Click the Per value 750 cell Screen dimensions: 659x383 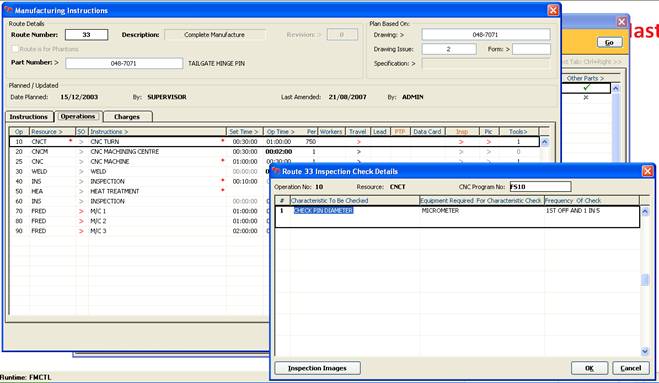(x=311, y=142)
